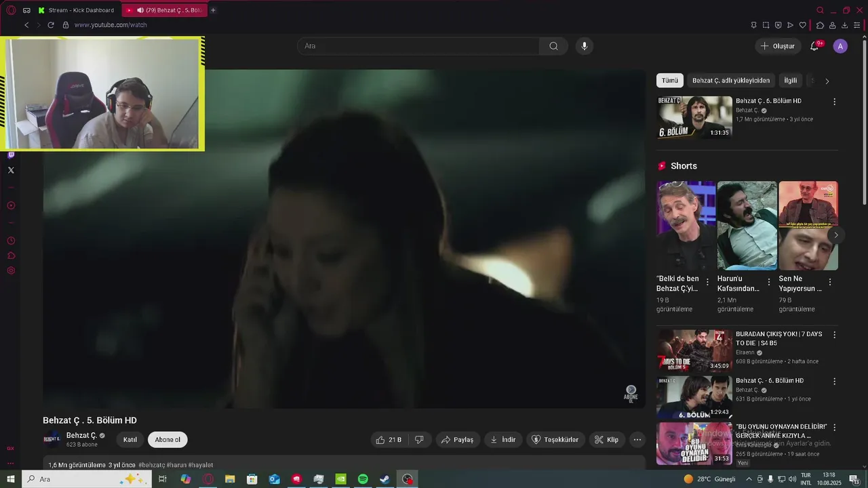Dislike the video with thumbs-down

click(x=419, y=440)
